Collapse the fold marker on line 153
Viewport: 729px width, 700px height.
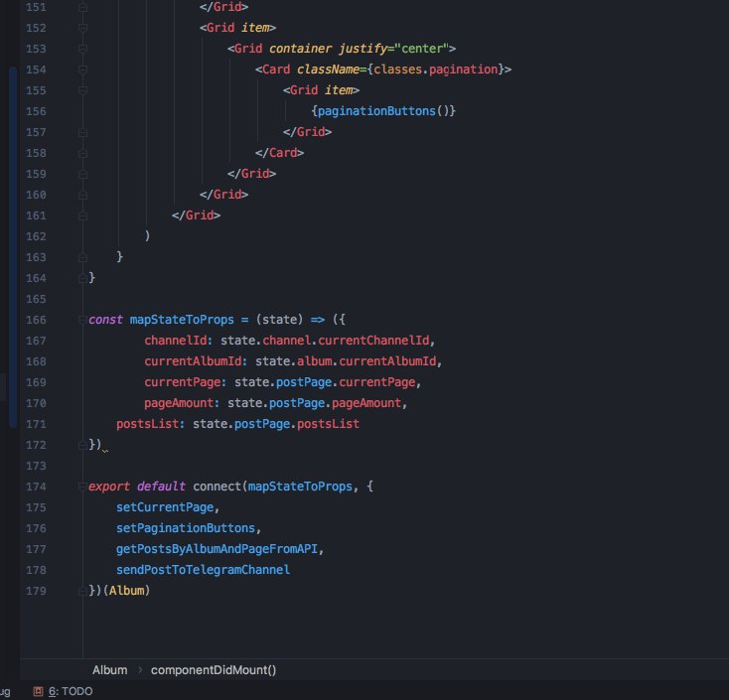pyautogui.click(x=82, y=49)
